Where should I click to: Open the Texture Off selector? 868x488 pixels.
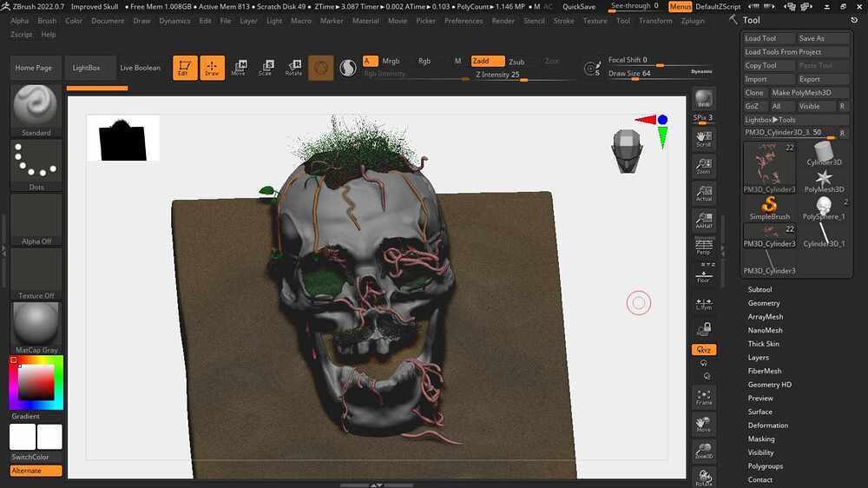(36, 274)
